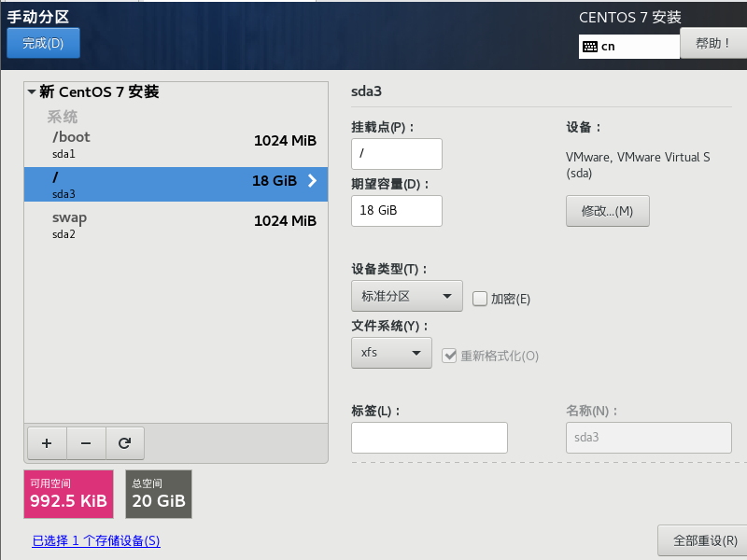Click the pink 可用空间 available space indicator
This screenshot has width=747, height=560.
[68, 494]
